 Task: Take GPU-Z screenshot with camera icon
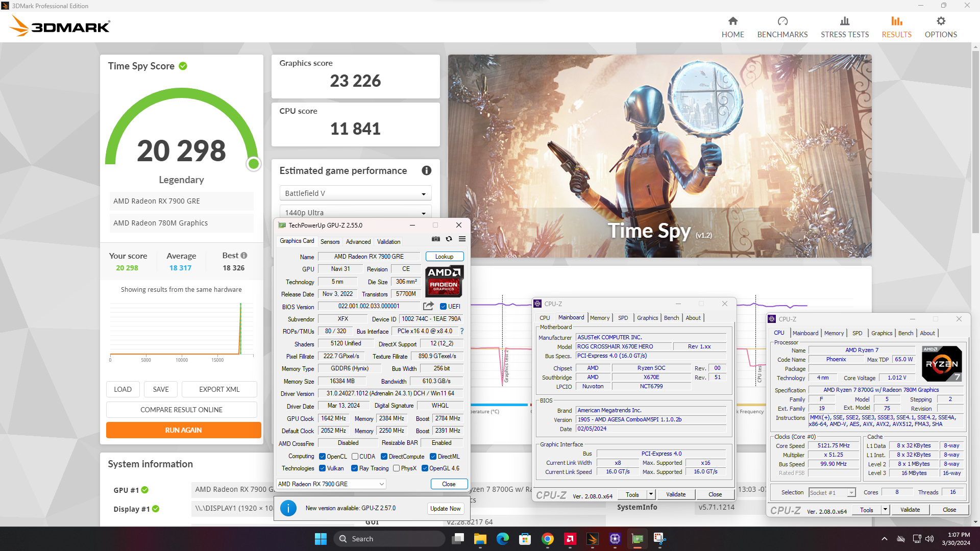click(x=435, y=239)
